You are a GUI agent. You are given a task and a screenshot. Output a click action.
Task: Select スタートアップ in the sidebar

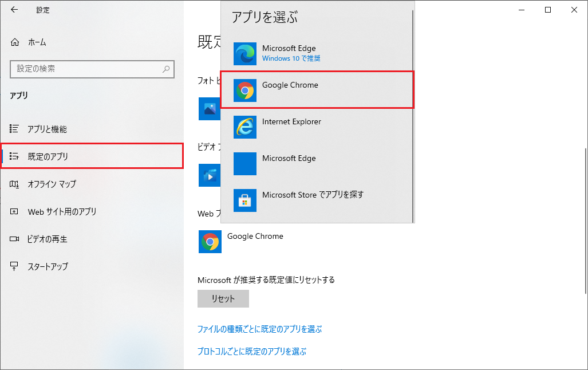[48, 266]
